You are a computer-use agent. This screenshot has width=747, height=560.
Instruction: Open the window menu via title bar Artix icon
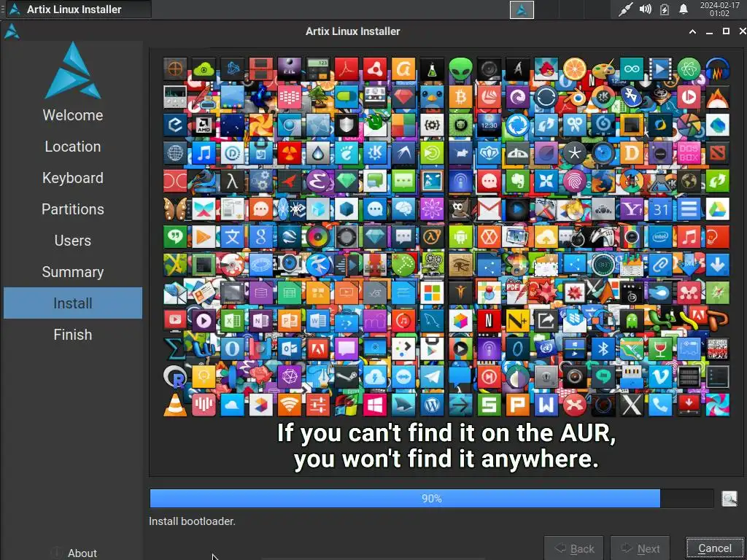click(x=12, y=31)
